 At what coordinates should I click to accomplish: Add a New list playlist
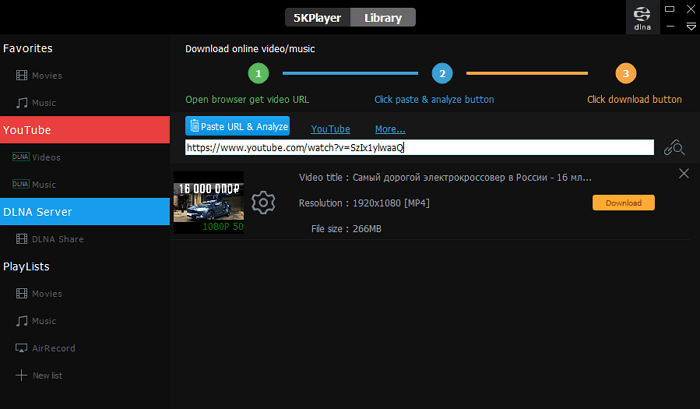click(x=47, y=375)
